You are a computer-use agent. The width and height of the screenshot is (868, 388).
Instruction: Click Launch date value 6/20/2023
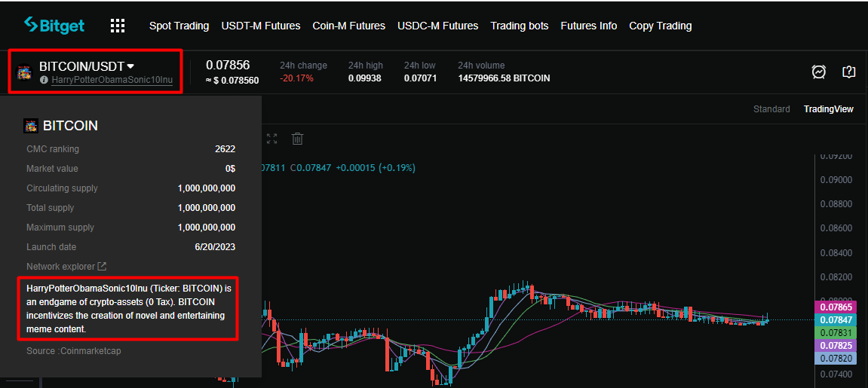click(x=215, y=247)
